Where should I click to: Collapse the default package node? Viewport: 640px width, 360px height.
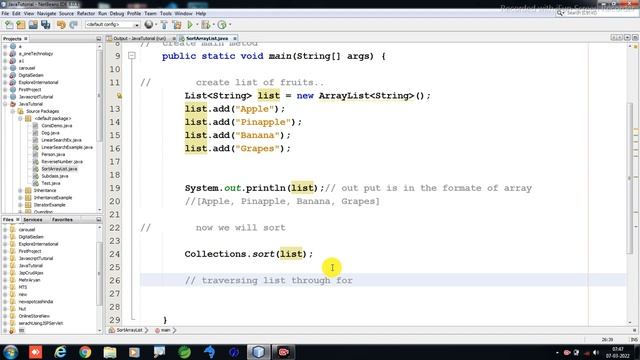tap(20, 119)
